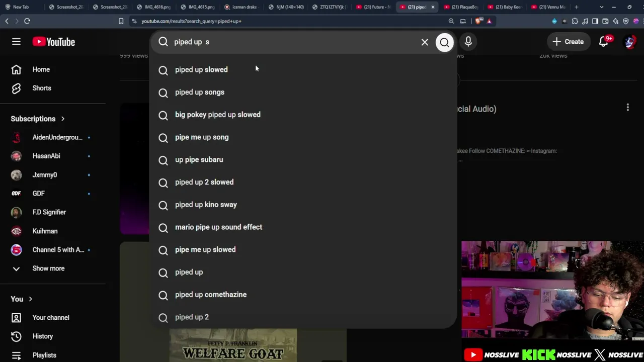Select suggestion 'piped up songs'

(x=303, y=93)
